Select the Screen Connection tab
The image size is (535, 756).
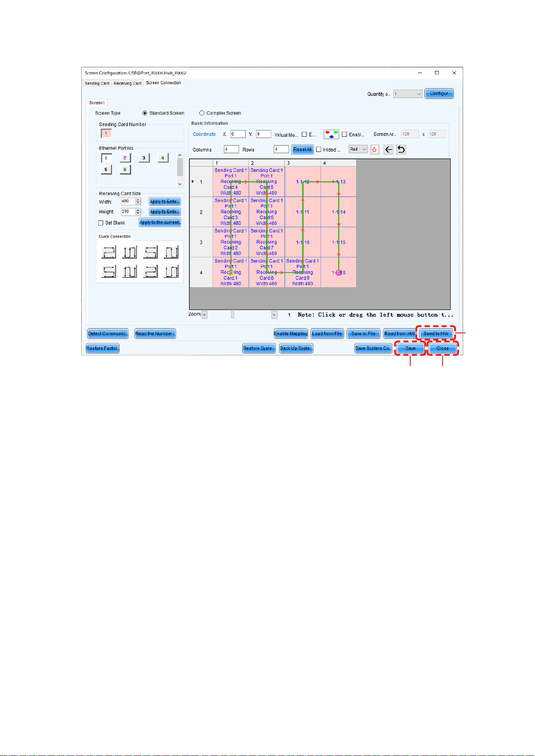click(163, 83)
